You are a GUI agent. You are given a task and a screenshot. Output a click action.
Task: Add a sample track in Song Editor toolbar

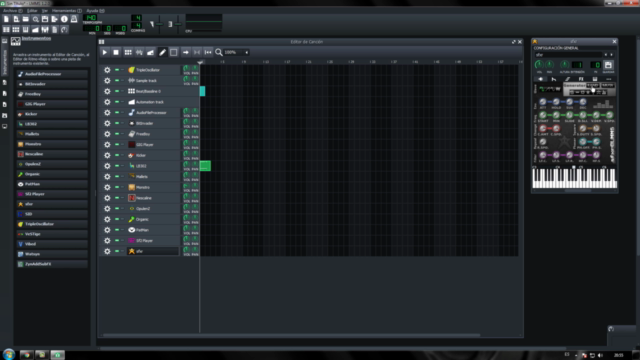[139, 52]
